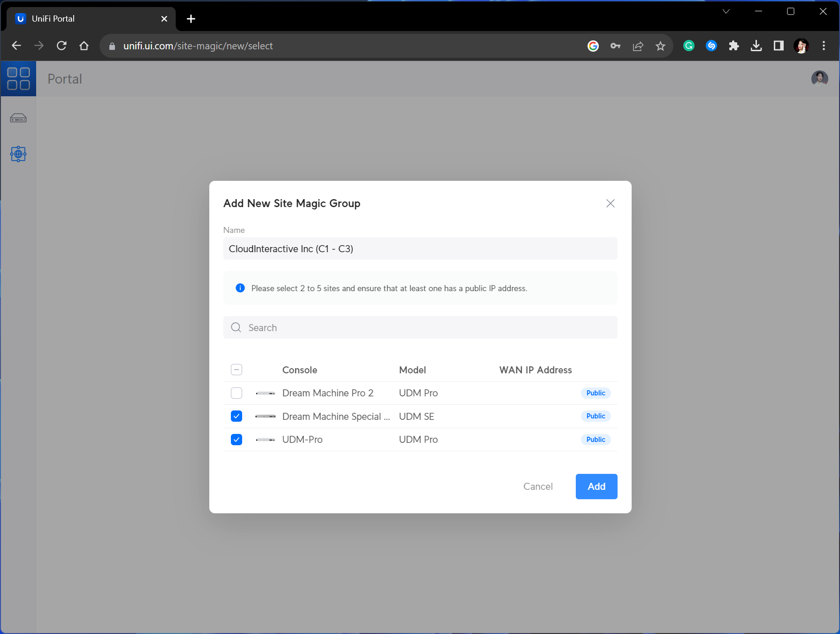The width and height of the screenshot is (840, 634).
Task: Uncheck the Dream Machine Special checkbox
Action: [x=237, y=416]
